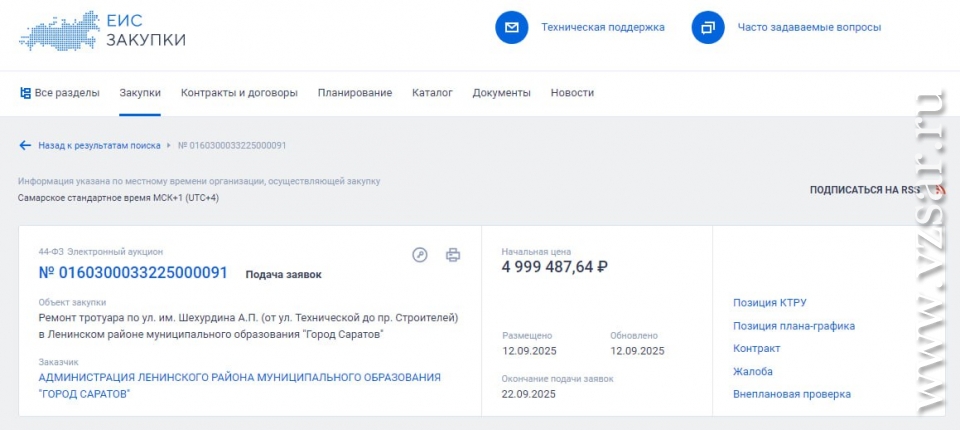The height and width of the screenshot is (430, 960).
Task: Open the Документы section
Action: click(501, 93)
